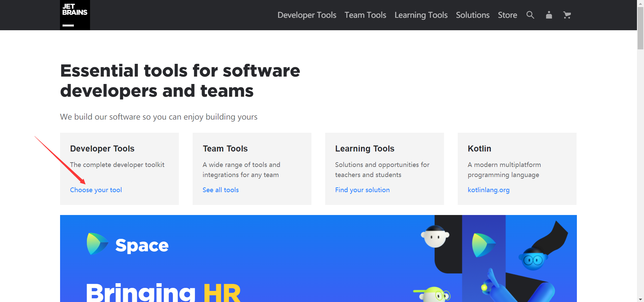Click the 'Choose your tool' link
The image size is (644, 302).
[96, 190]
